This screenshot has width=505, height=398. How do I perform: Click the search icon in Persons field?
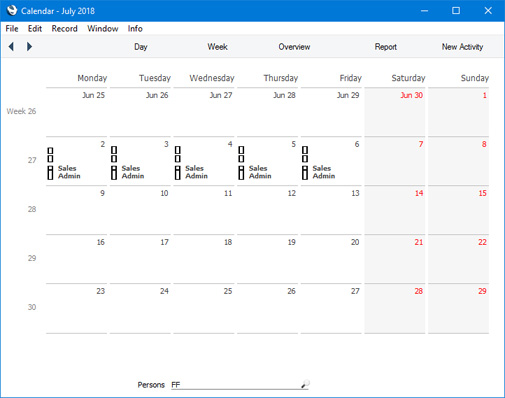[305, 384]
